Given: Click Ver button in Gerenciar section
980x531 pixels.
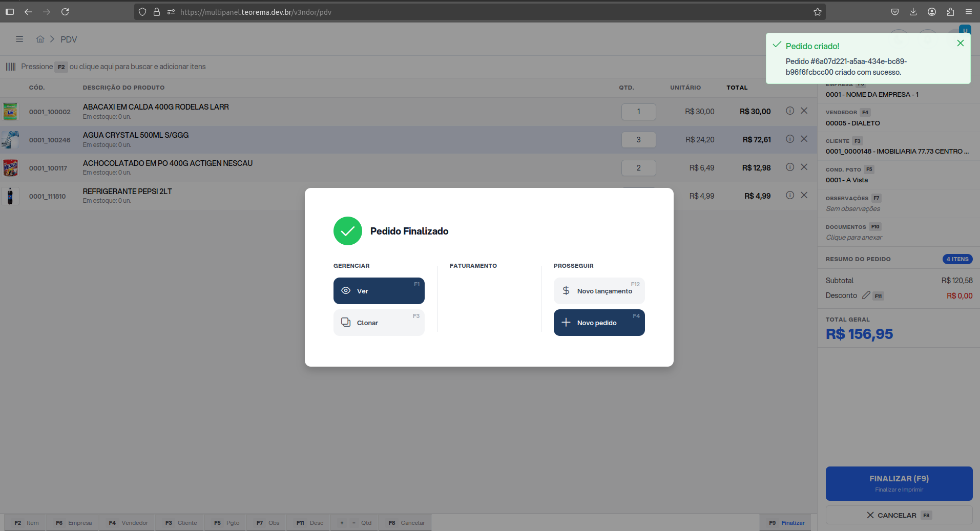Looking at the screenshot, I should 379,291.
